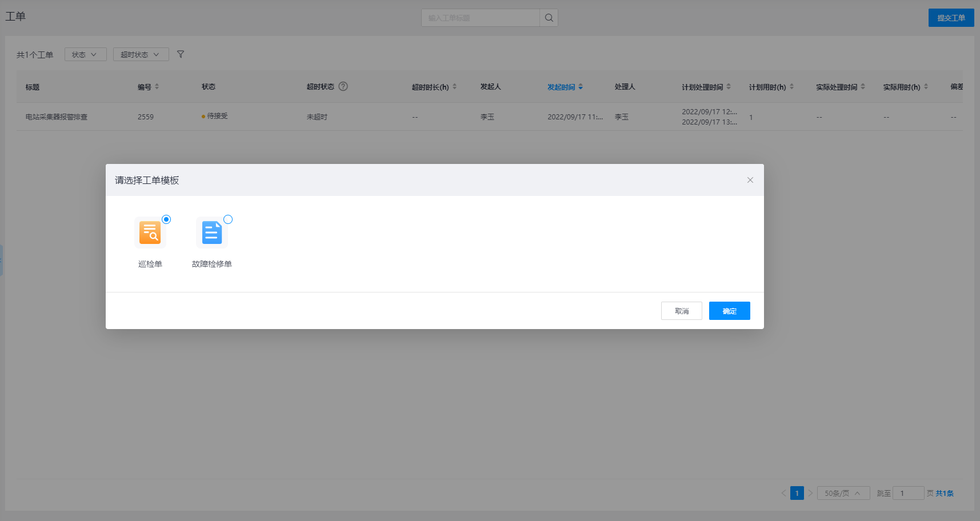The image size is (980, 521).
Task: Open the 状态 filter dropdown
Action: pos(85,54)
